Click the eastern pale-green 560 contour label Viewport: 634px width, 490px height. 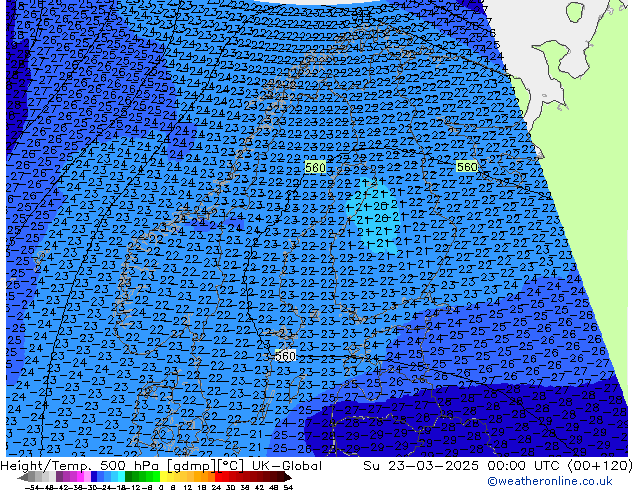coord(467,166)
